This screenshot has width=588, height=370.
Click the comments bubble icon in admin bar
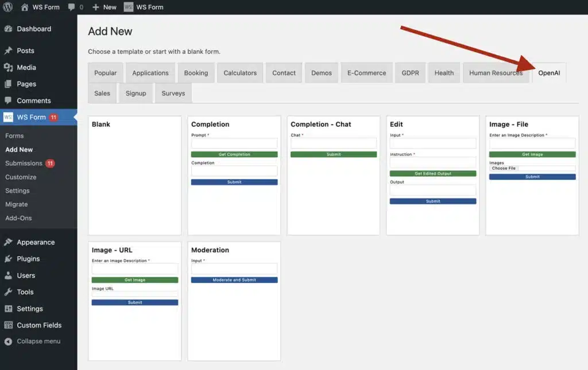[72, 7]
